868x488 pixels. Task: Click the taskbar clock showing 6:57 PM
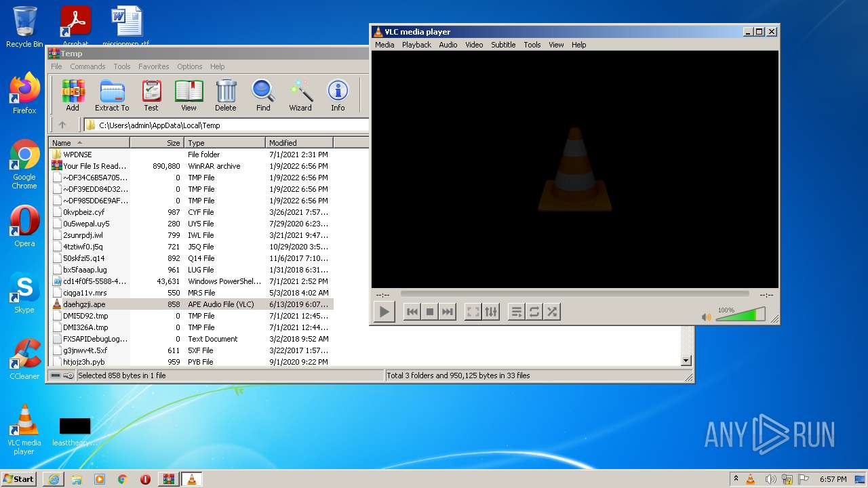point(833,479)
